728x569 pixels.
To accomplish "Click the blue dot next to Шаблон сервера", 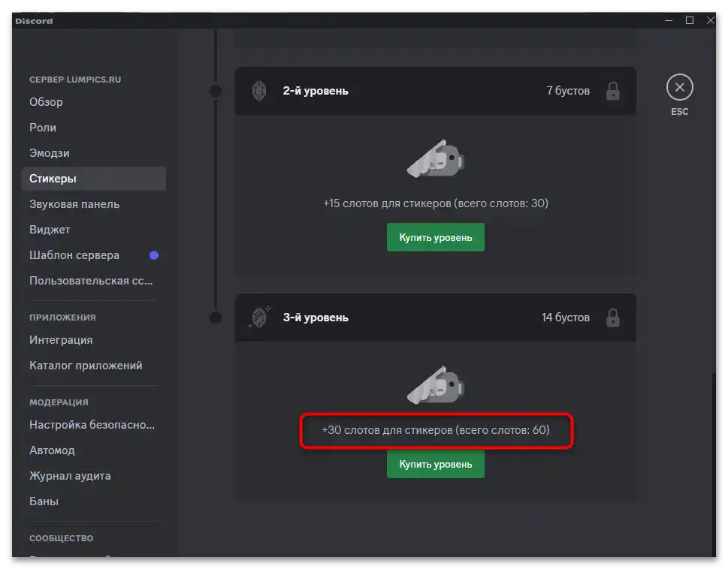I will click(x=154, y=255).
